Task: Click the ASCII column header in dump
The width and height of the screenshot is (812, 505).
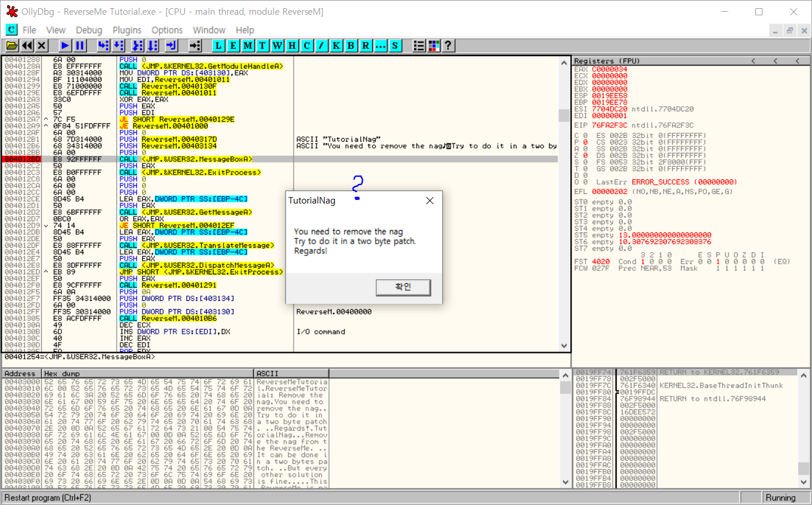Action: coord(291,373)
